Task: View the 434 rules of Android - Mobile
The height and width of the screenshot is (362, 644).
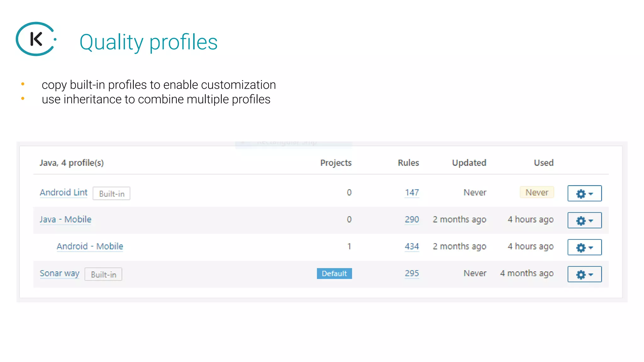Action: point(412,246)
